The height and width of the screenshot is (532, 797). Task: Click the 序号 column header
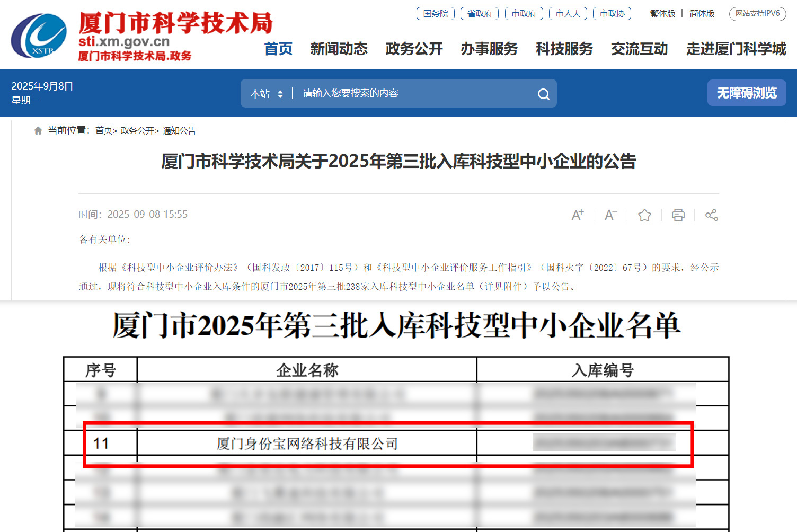(101, 370)
